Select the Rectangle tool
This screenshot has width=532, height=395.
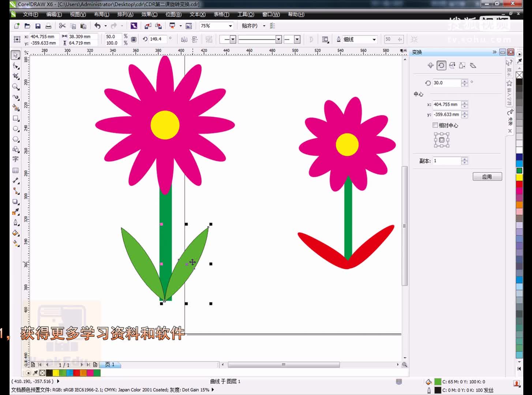15,118
